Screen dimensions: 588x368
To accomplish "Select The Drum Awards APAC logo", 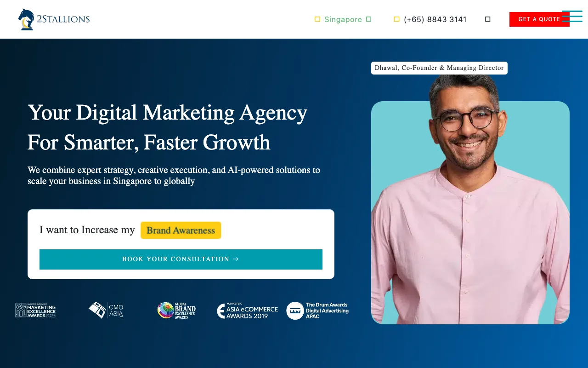I will click(x=317, y=310).
